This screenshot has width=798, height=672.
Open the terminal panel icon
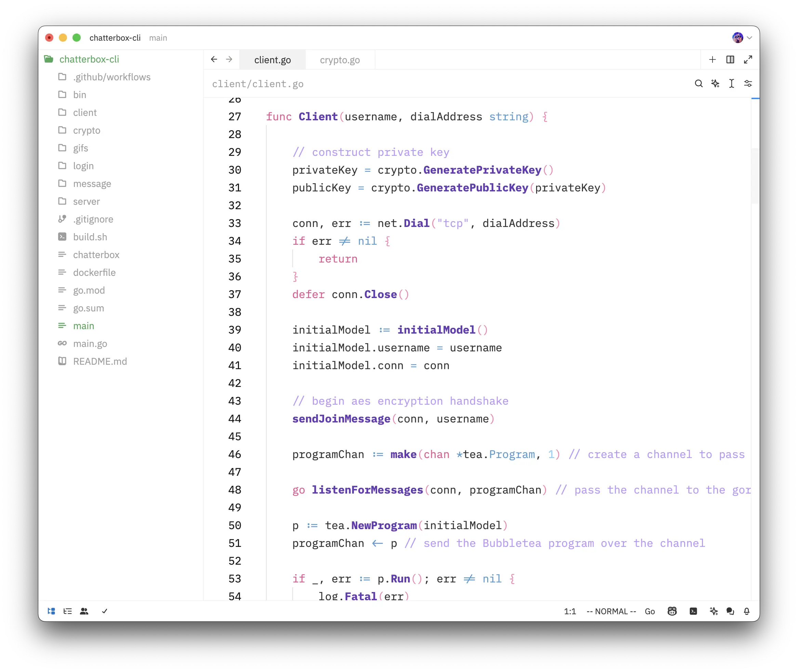tap(693, 611)
